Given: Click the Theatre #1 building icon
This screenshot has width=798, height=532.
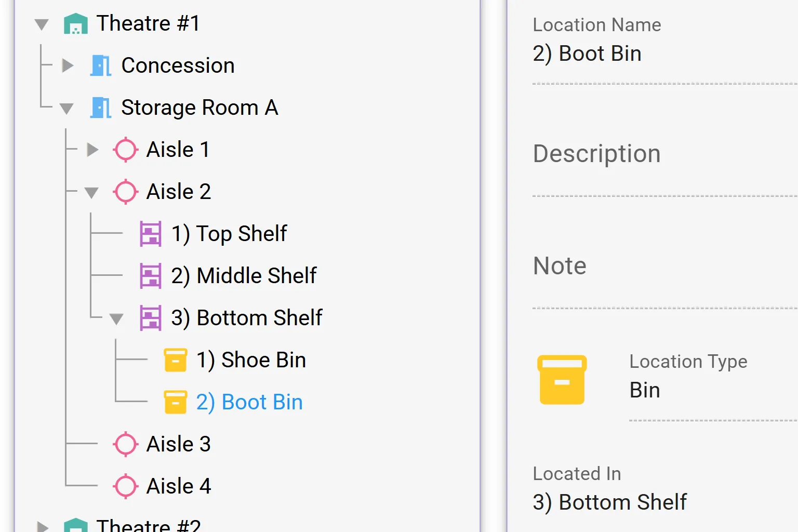Looking at the screenshot, I should (76, 23).
